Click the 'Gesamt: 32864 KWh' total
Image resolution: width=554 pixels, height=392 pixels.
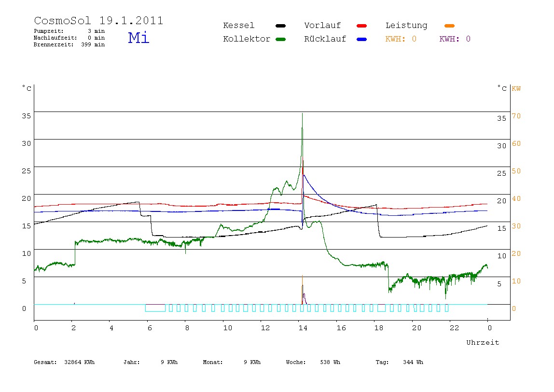(64, 362)
